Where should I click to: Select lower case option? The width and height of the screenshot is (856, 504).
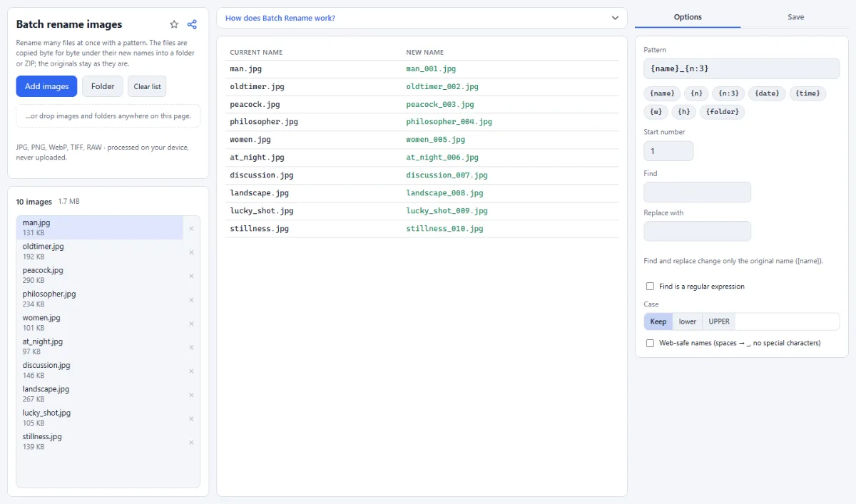pyautogui.click(x=688, y=322)
